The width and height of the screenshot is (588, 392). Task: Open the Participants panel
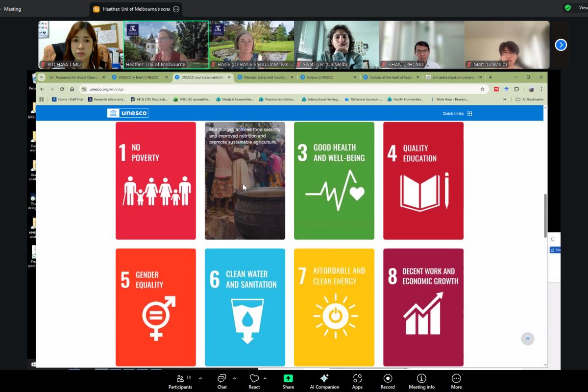pos(180,381)
